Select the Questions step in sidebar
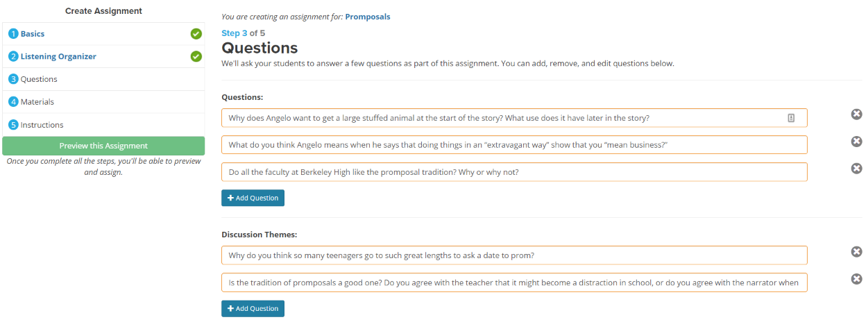 click(39, 79)
